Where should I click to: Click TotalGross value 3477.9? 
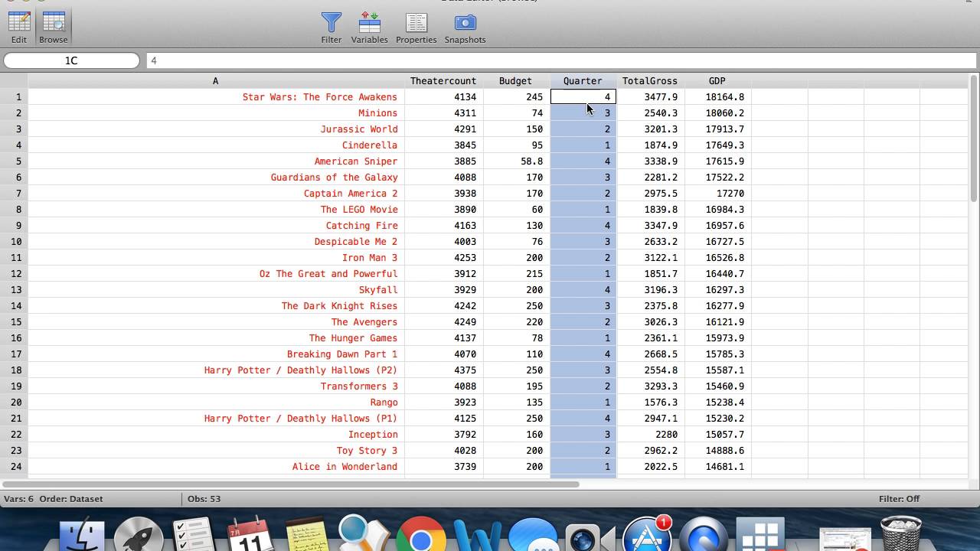tap(650, 96)
